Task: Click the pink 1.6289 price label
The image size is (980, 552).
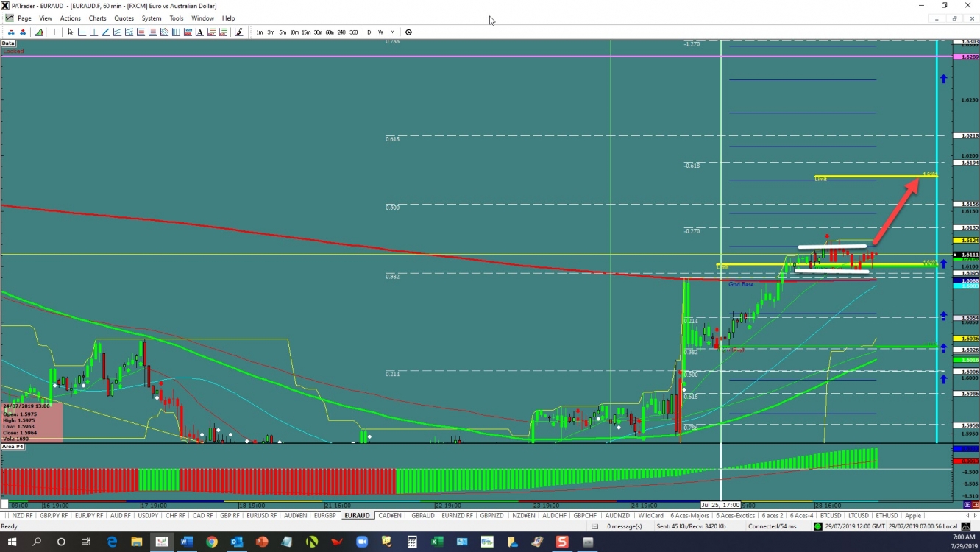Action: coord(965,57)
